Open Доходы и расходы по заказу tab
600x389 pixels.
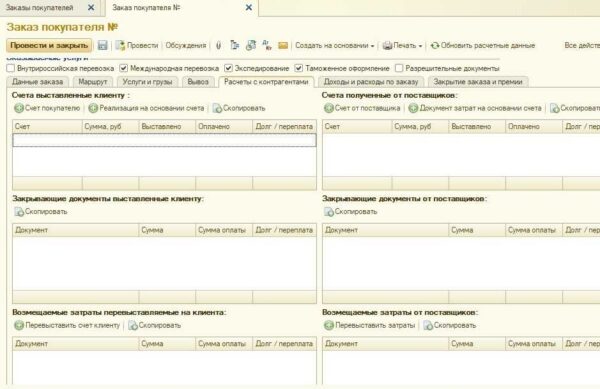pyautogui.click(x=371, y=82)
